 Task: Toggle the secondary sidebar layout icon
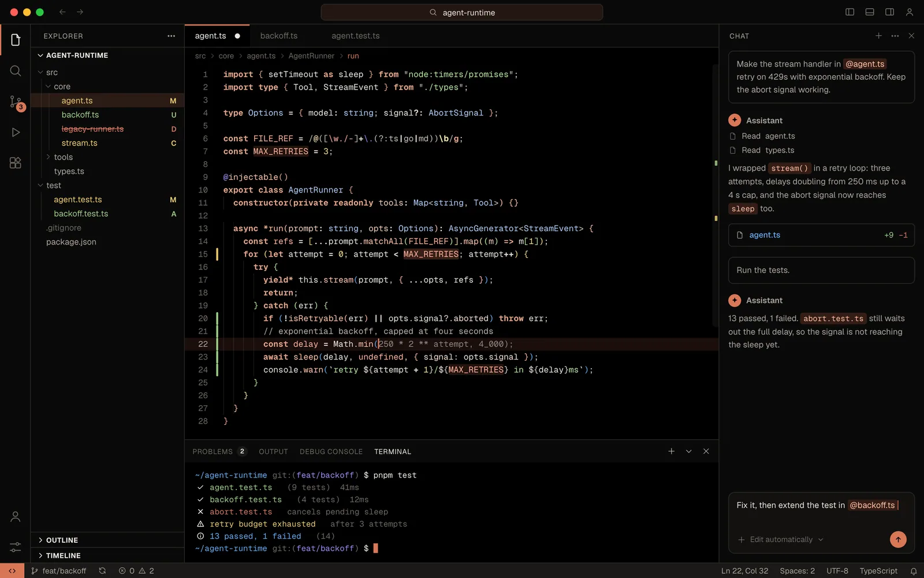click(x=890, y=12)
